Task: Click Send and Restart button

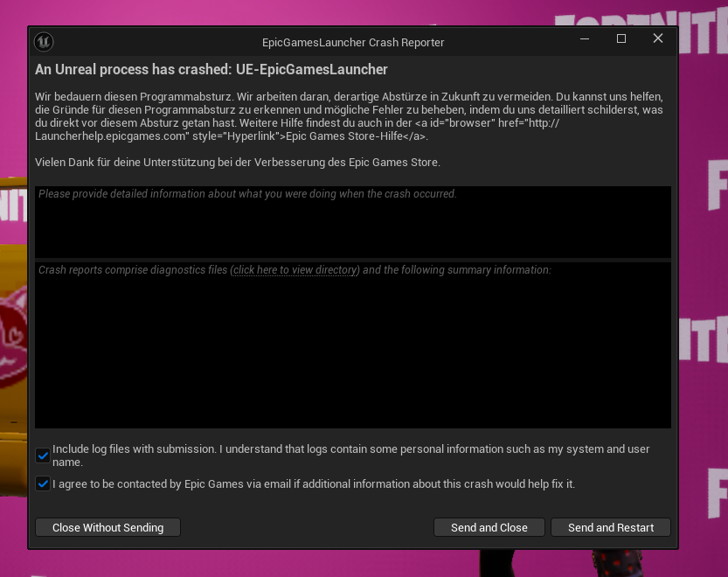Action: (x=611, y=527)
